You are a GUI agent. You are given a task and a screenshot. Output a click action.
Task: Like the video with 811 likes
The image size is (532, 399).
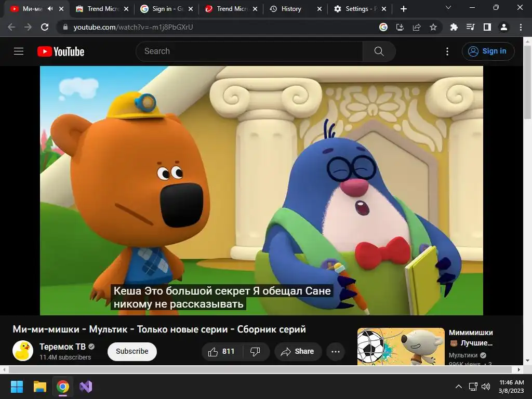pyautogui.click(x=222, y=352)
